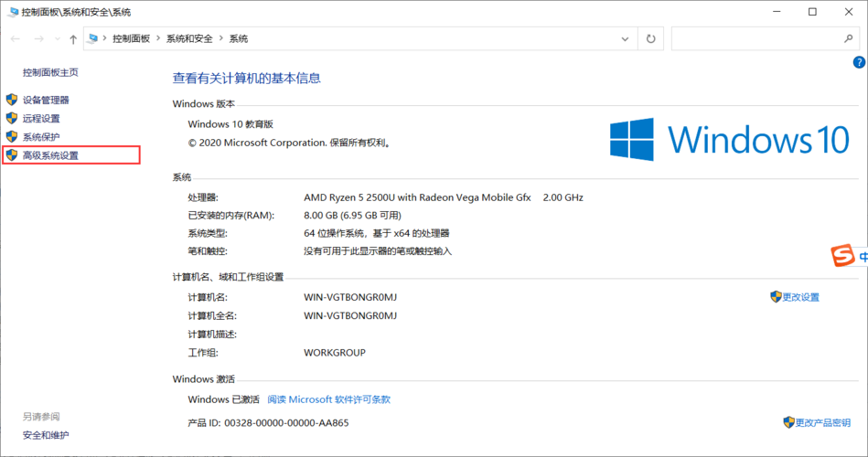Viewport: 868px width, 457px height.
Task: Click 更改设置 link for computer name
Action: pos(800,297)
